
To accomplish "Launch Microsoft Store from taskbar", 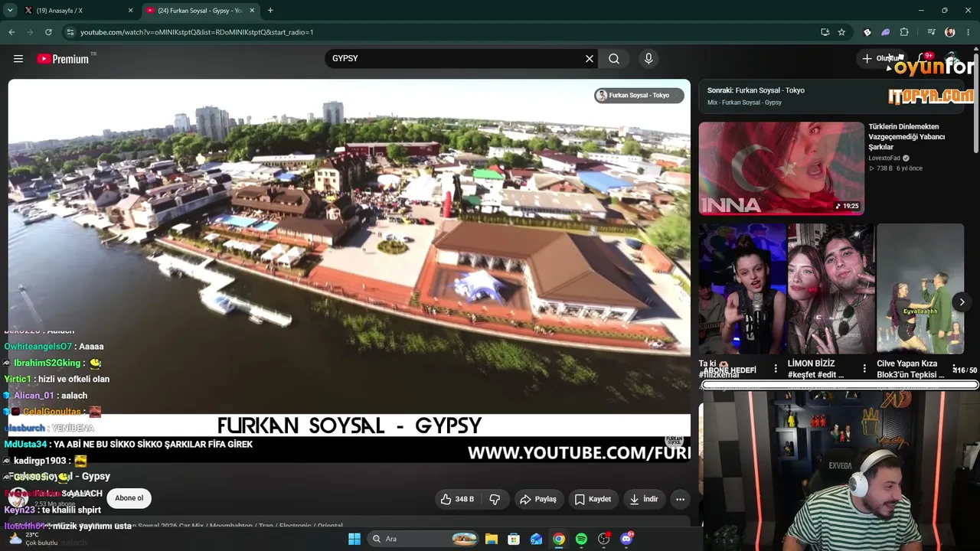I will pos(514,539).
